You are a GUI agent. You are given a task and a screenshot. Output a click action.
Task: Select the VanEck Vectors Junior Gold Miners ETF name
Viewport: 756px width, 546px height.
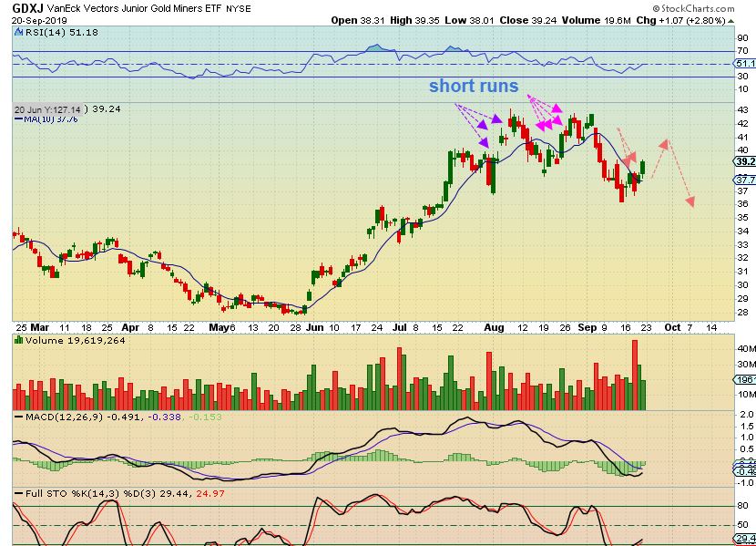coord(135,9)
